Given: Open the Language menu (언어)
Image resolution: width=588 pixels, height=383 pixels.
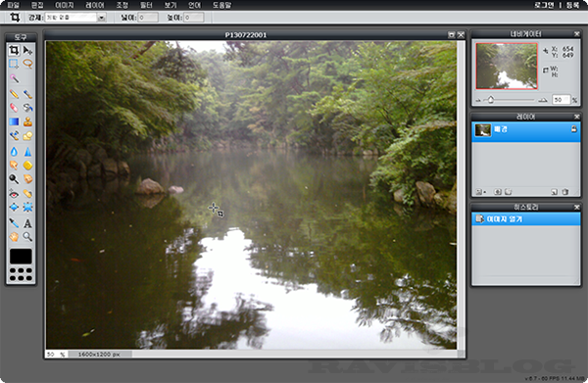Looking at the screenshot, I should pyautogui.click(x=194, y=5).
